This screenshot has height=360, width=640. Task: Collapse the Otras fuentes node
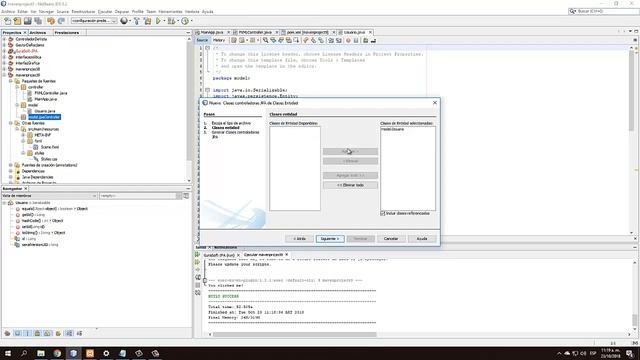(x=11, y=123)
